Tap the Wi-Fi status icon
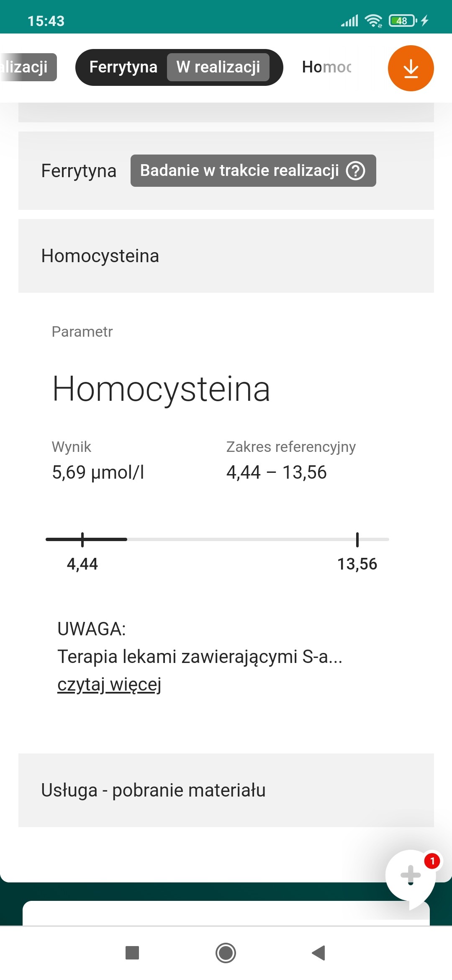Image resolution: width=452 pixels, height=980 pixels. [x=373, y=21]
